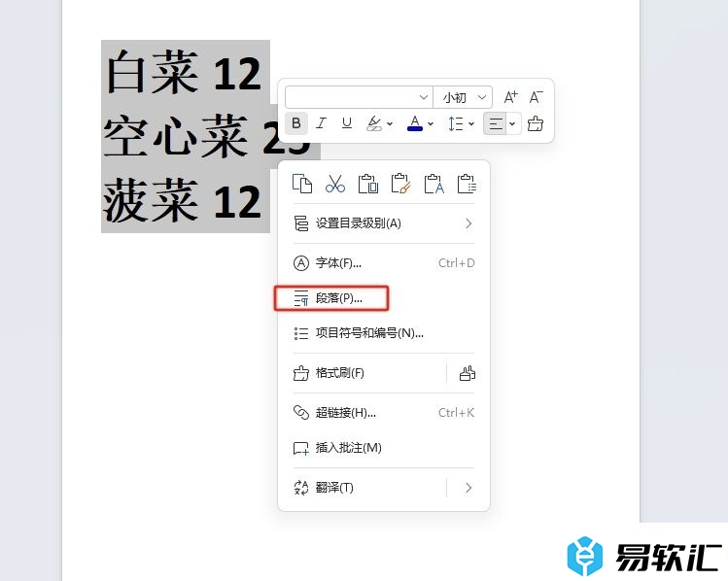
Task: Decrease font size with A- icon
Action: tap(536, 97)
